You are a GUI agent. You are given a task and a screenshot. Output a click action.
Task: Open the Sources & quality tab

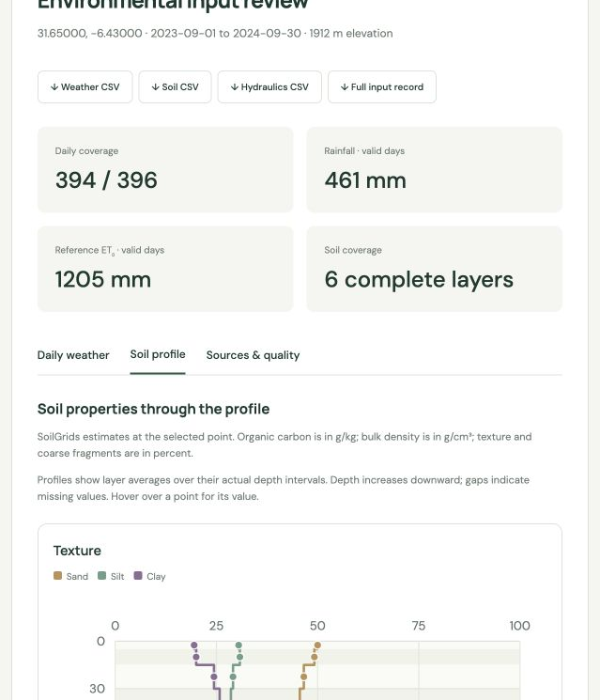(253, 355)
